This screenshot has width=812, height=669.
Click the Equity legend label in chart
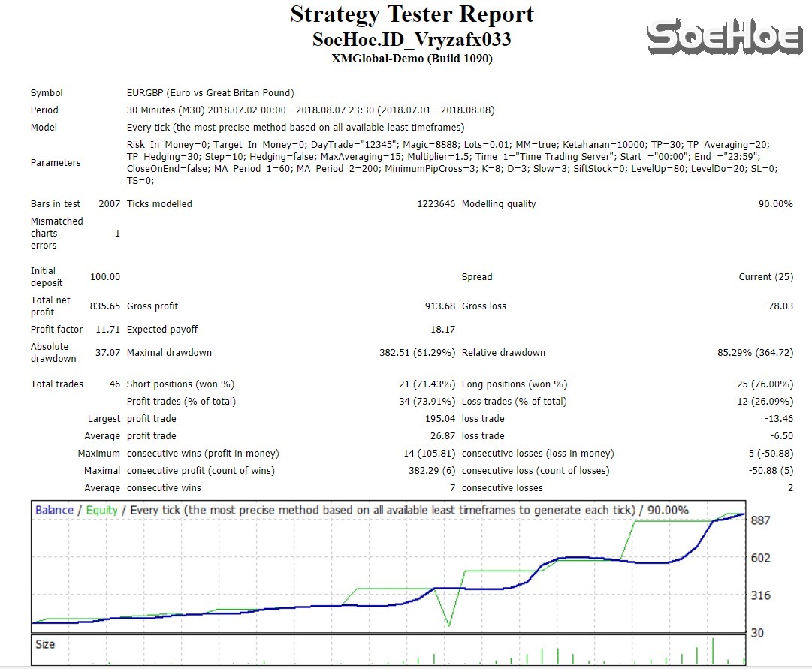click(101, 511)
